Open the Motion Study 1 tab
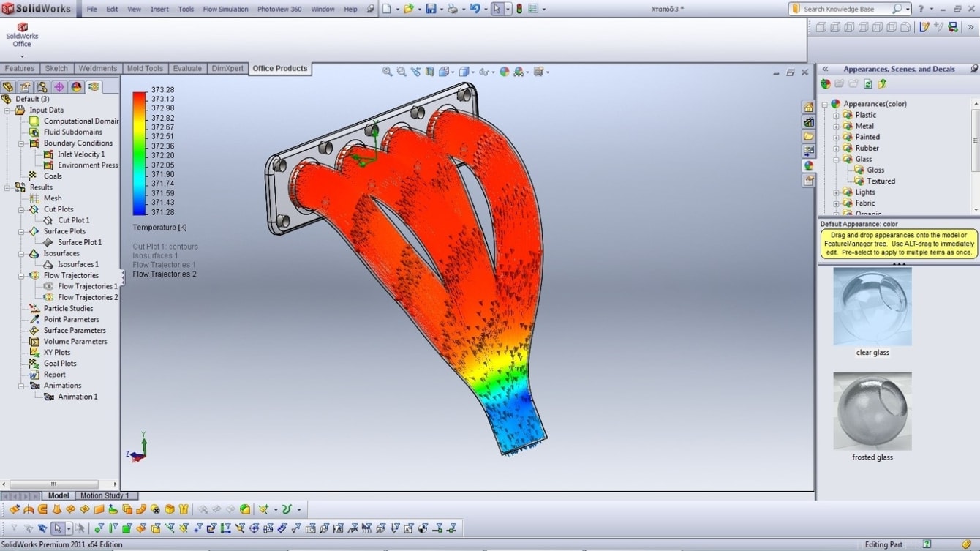Screen dimensions: 980x551 pos(105,495)
